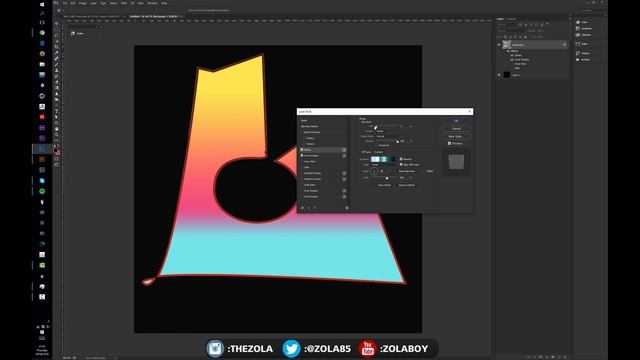
Task: Open the Actions panel play icon
Action: [x=578, y=60]
